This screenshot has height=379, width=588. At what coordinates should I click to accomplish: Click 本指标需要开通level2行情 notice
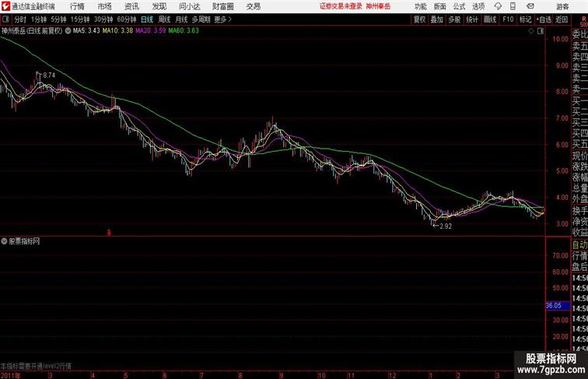click(x=36, y=367)
